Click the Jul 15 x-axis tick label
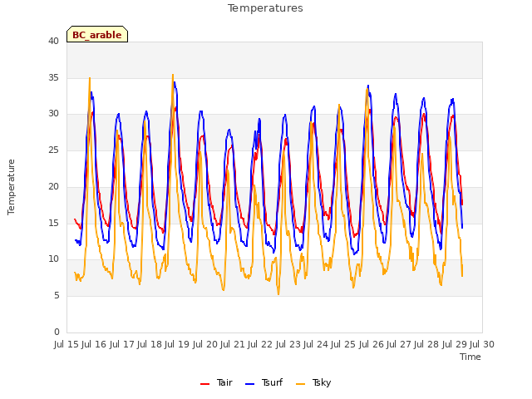532x399 pixels. tap(66, 344)
